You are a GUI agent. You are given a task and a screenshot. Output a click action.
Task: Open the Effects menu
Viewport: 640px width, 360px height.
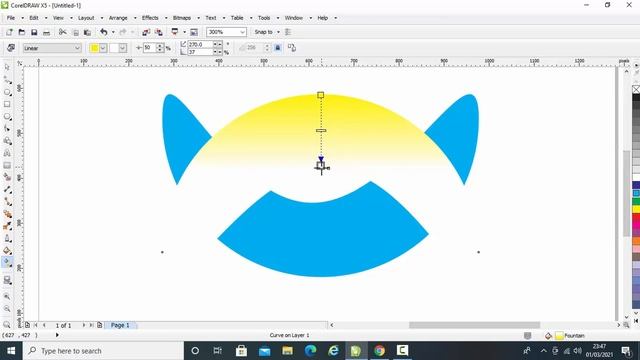tap(150, 18)
